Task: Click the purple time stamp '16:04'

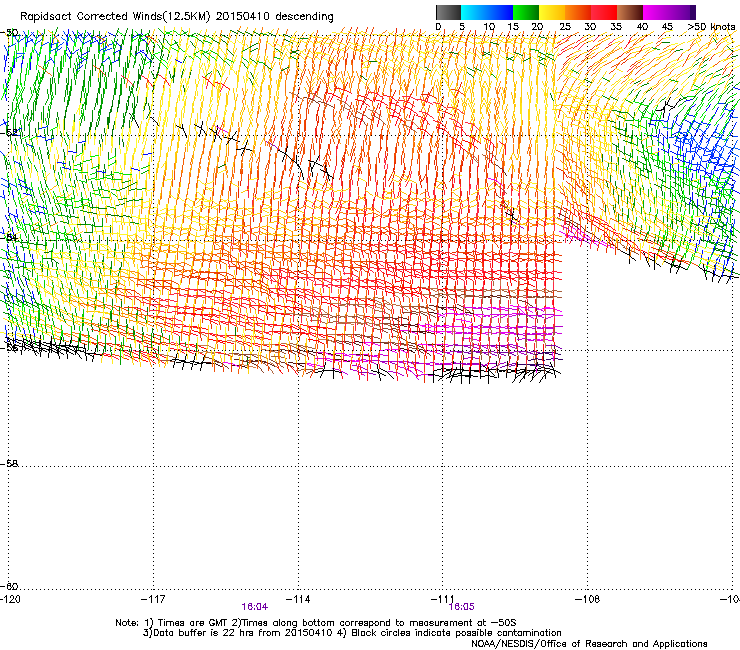Action: pos(254,607)
